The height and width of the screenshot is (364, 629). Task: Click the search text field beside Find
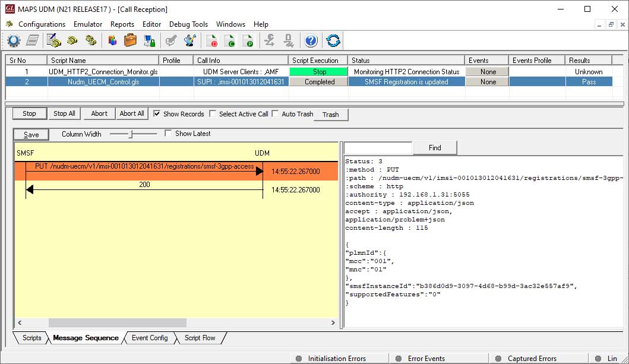378,148
